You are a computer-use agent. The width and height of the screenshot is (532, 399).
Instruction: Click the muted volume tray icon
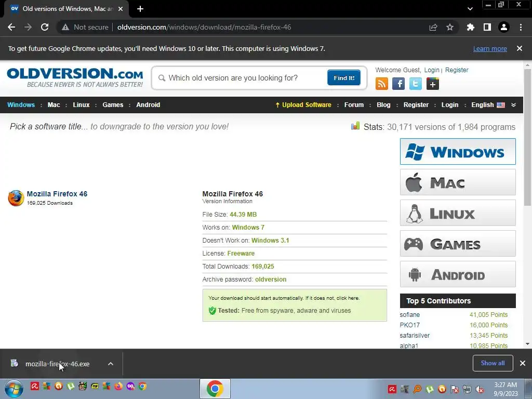(480, 389)
